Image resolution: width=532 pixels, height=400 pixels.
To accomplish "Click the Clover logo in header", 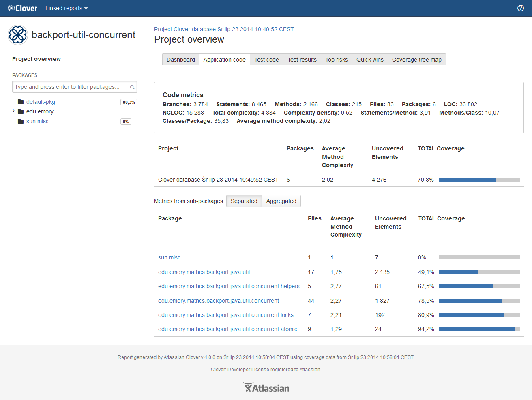I will tap(23, 8).
